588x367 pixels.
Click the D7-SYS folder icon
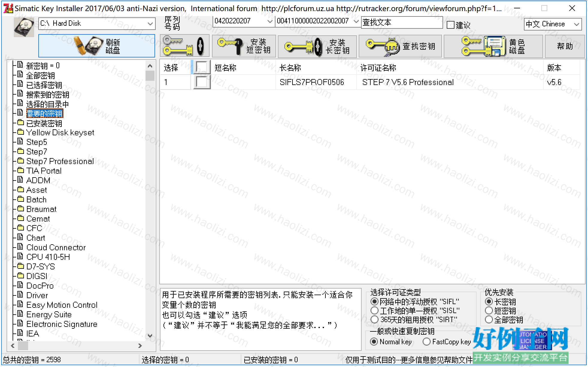(20, 266)
